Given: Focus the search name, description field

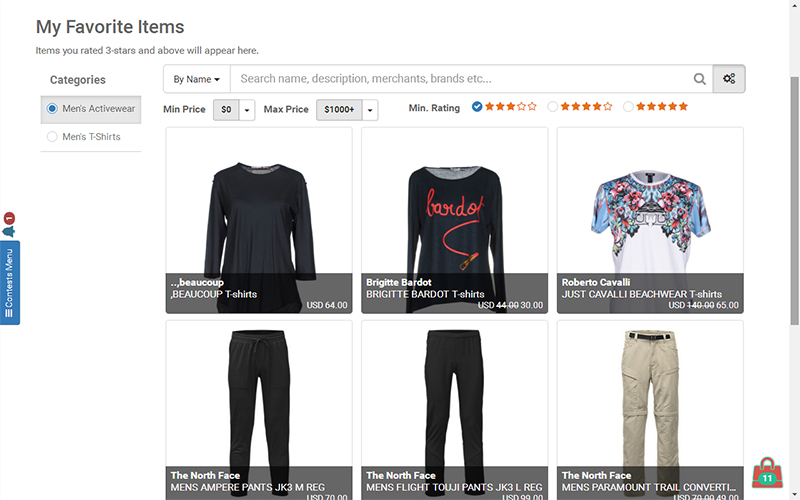Looking at the screenshot, I should click(x=461, y=79).
